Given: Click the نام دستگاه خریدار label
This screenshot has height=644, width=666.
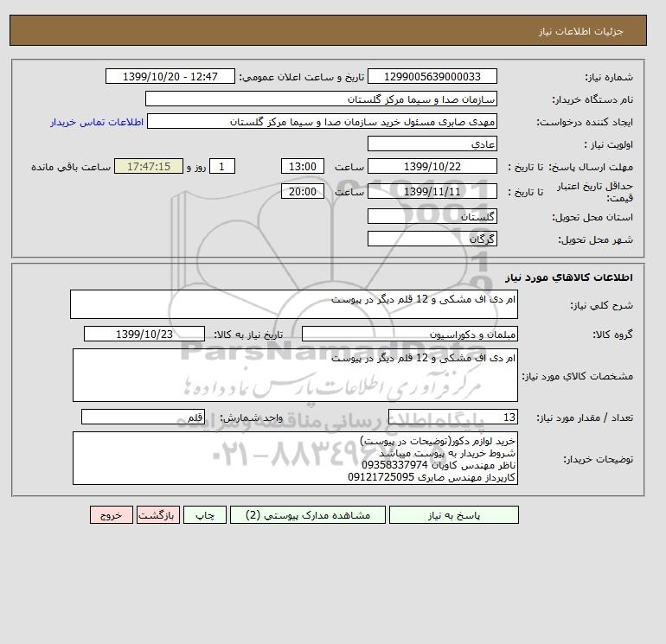Looking at the screenshot, I should pyautogui.click(x=592, y=99).
